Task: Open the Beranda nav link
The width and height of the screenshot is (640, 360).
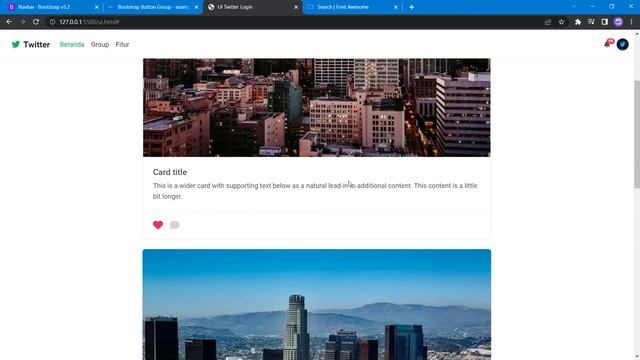Action: pos(72,44)
